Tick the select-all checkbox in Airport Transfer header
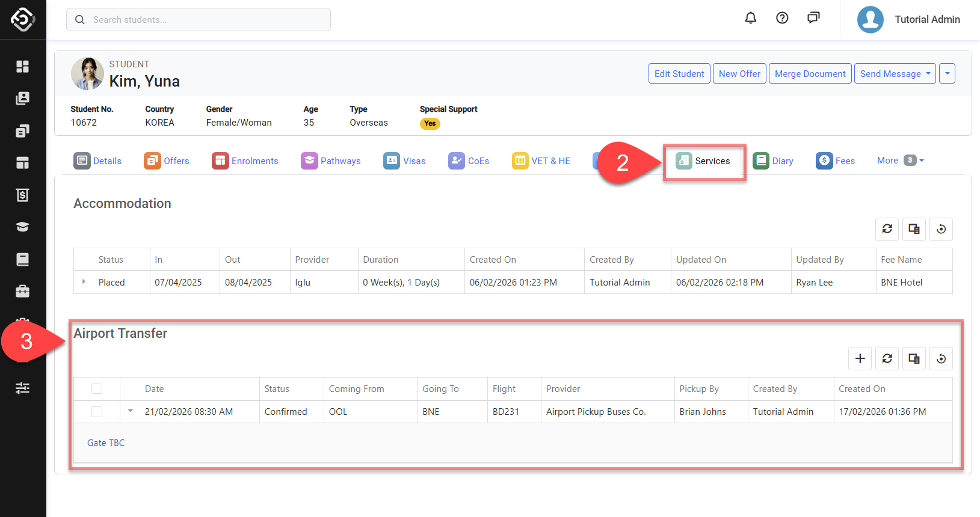This screenshot has width=980, height=517. click(x=97, y=389)
